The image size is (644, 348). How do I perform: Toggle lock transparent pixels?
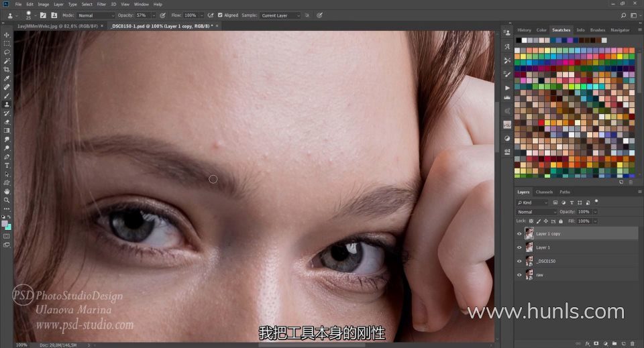[531, 221]
